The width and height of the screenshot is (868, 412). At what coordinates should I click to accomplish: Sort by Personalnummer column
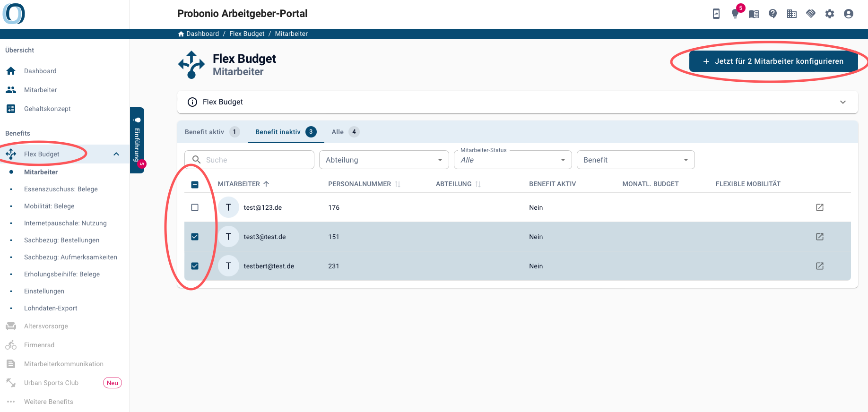(364, 184)
